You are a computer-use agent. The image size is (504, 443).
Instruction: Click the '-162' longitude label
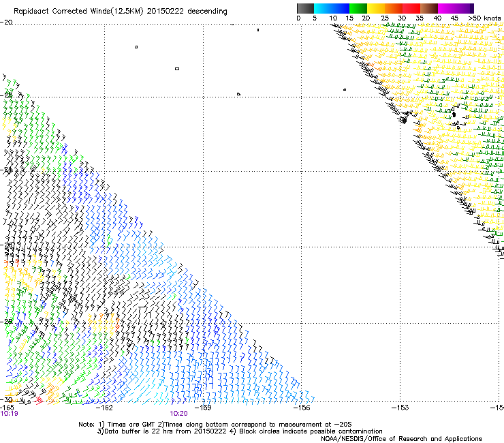click(105, 408)
